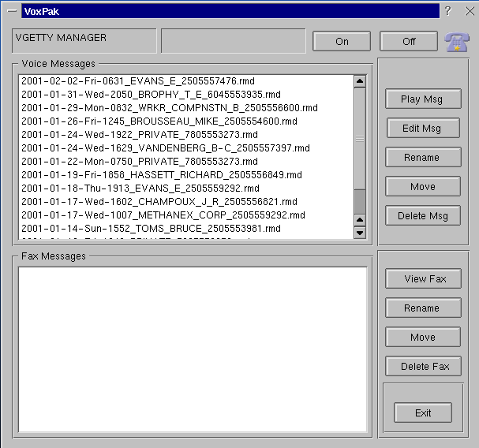Click the voice messages scrollbar thumb

pyautogui.click(x=360, y=138)
